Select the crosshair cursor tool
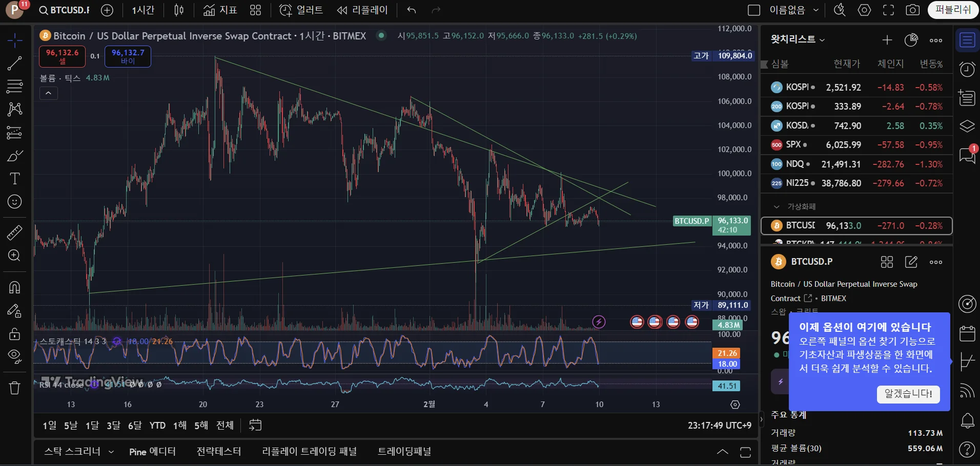Image resolution: width=980 pixels, height=466 pixels. coord(15,40)
